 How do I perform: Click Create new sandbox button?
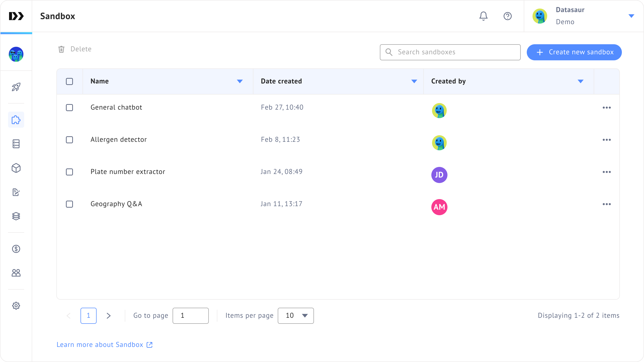(574, 52)
